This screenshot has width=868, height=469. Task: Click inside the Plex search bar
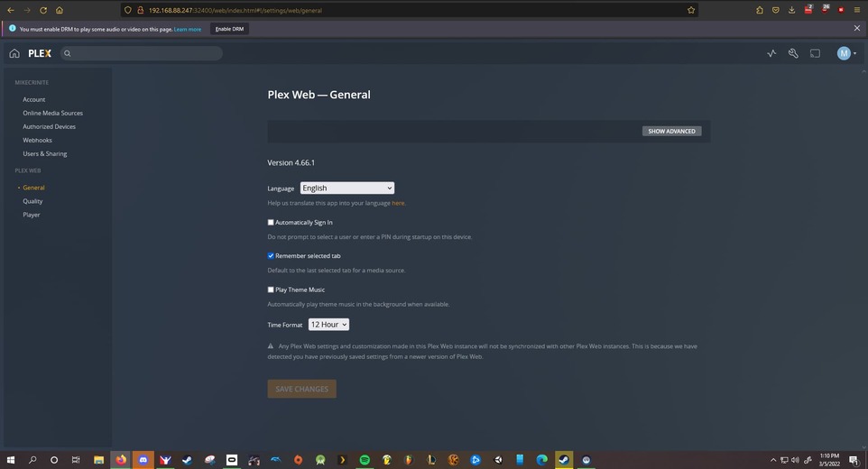[x=142, y=53]
